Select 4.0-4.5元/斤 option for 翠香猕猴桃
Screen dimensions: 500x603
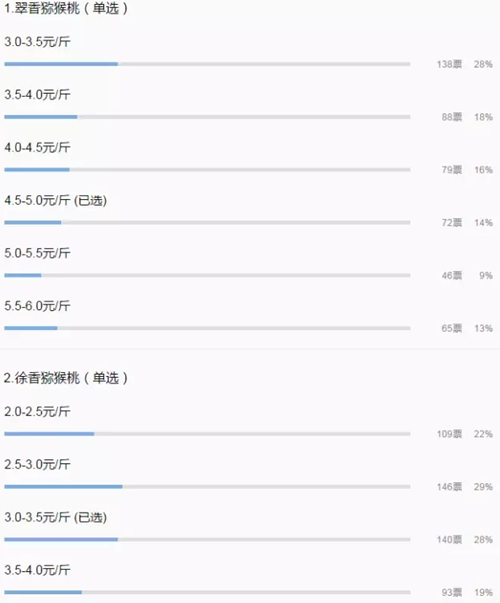[x=37, y=147]
